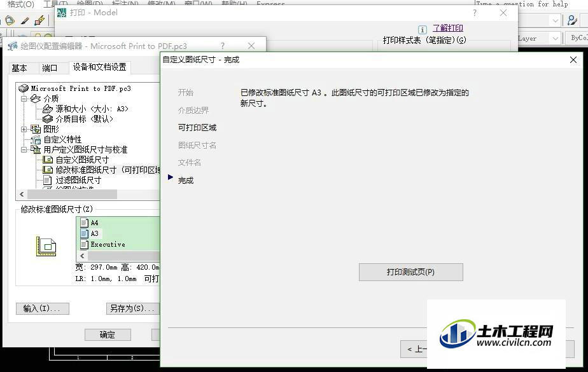Click the 介质 node's paper icon
The height and width of the screenshot is (372, 588).
[x=36, y=99]
